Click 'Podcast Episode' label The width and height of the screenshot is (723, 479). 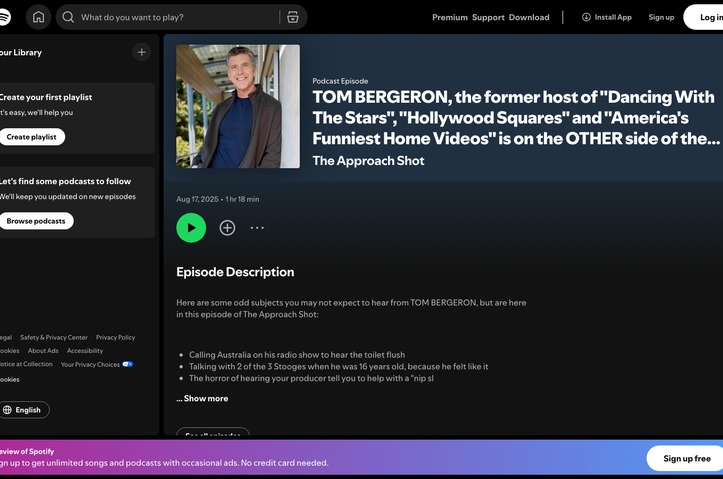pos(340,81)
